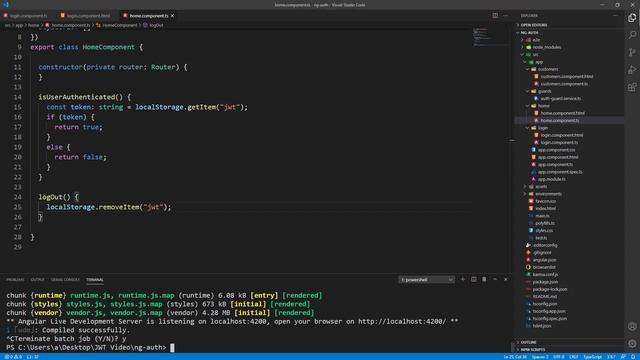Image resolution: width=640 pixels, height=360 pixels.
Task: Collapse the src folder
Action: (535, 54)
